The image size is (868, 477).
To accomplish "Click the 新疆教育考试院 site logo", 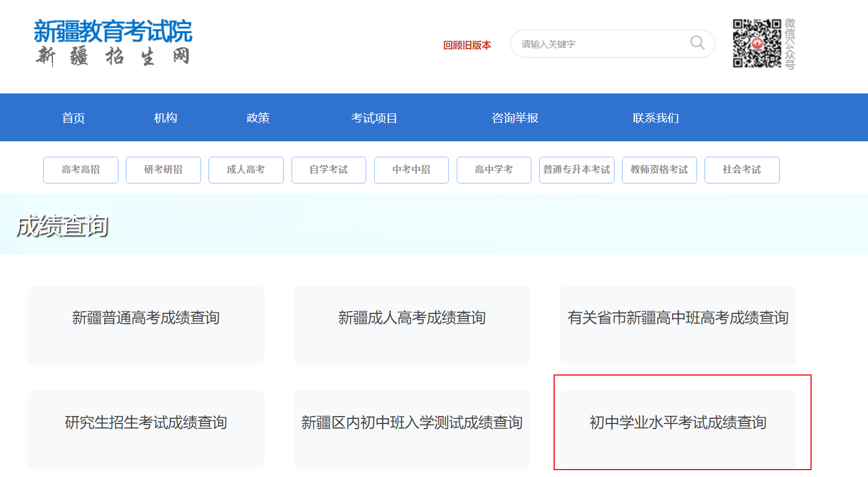I will click(x=113, y=43).
